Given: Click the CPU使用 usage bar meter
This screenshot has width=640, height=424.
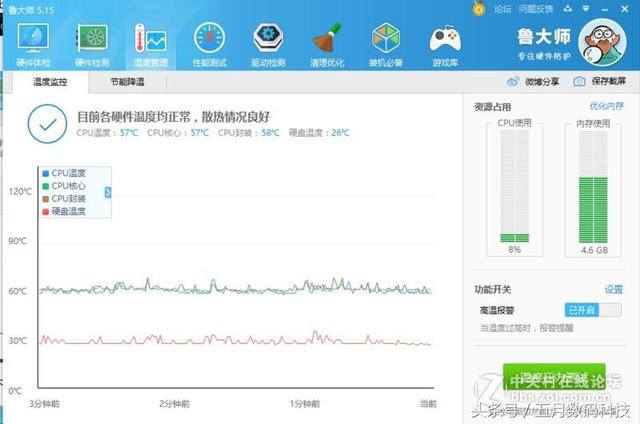Looking at the screenshot, I should 515,186.
